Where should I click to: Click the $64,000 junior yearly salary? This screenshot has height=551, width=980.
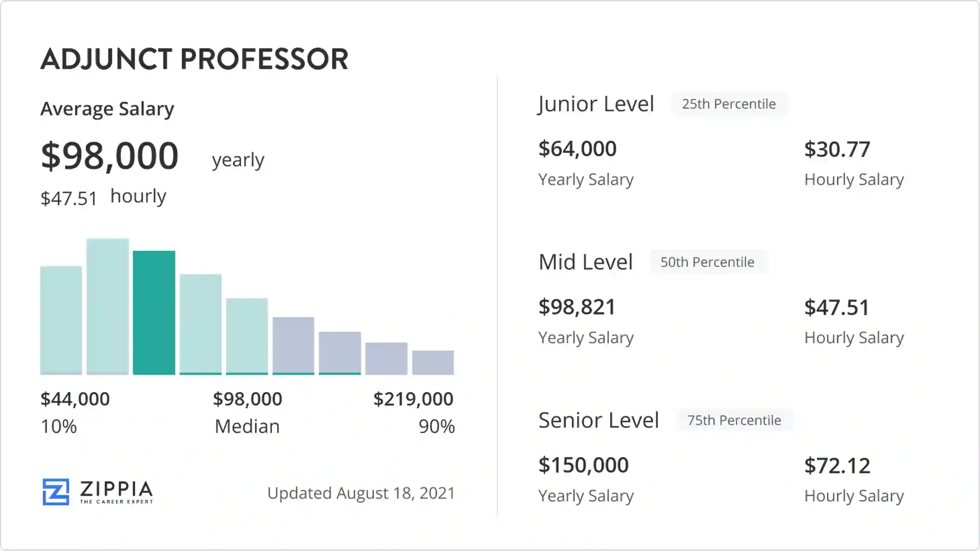coord(577,149)
